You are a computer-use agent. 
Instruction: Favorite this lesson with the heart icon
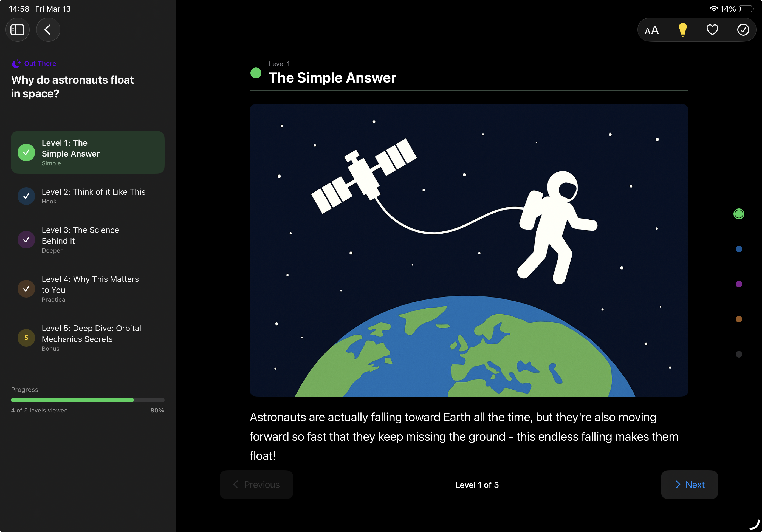coord(712,30)
